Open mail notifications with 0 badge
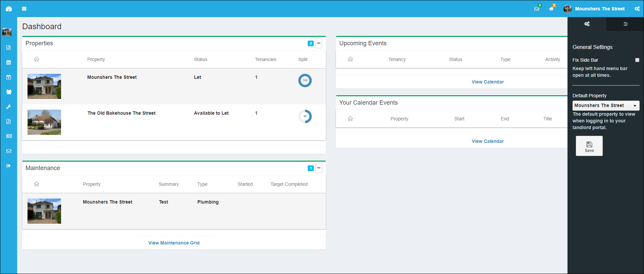 pos(537,8)
